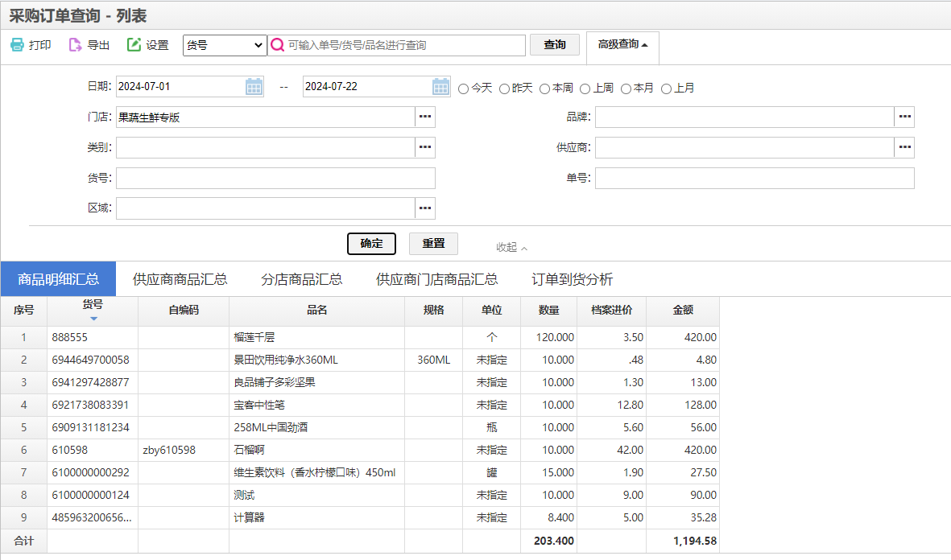The width and height of the screenshot is (951, 560).
Task: Click the total amount 1,194.58
Action: [x=695, y=541]
